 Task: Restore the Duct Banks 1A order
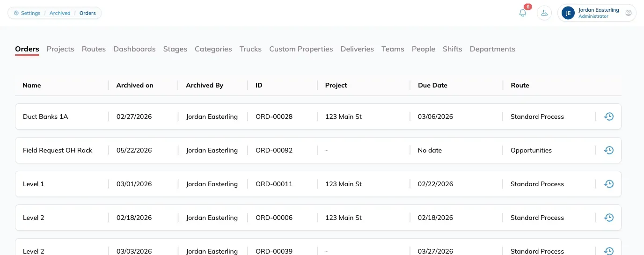(609, 117)
